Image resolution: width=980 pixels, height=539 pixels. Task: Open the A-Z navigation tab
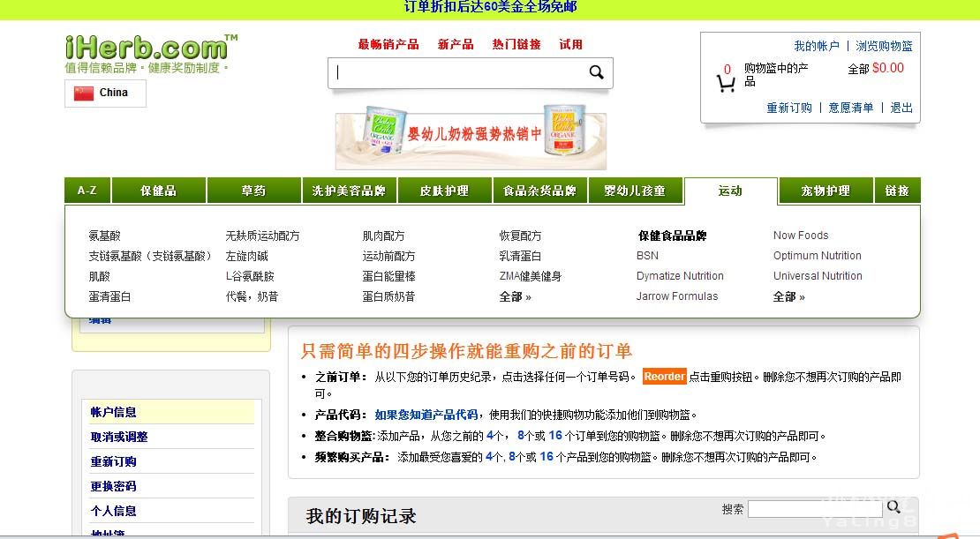point(87,191)
